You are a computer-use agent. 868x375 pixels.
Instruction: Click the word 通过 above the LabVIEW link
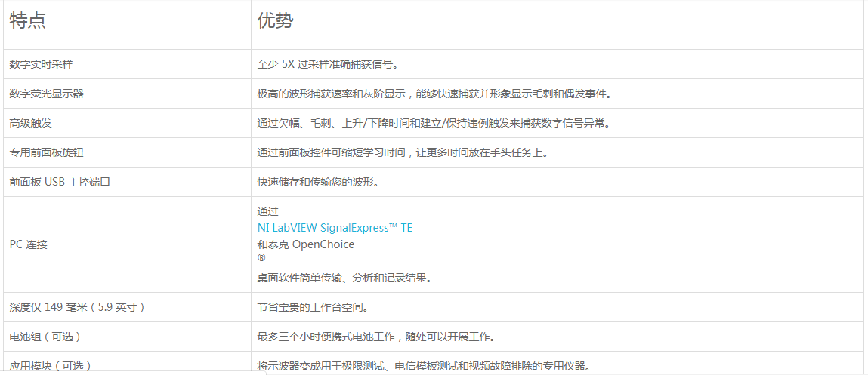coord(268,211)
